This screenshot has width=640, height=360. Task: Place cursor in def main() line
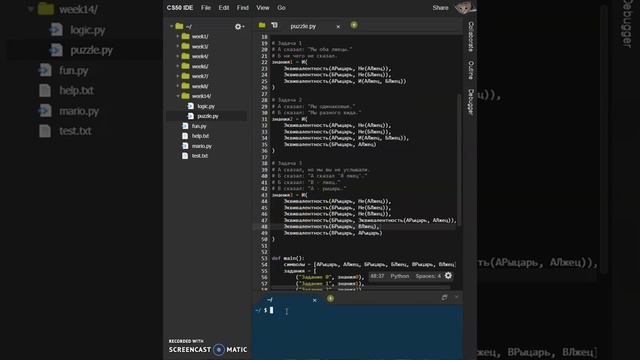click(288, 258)
